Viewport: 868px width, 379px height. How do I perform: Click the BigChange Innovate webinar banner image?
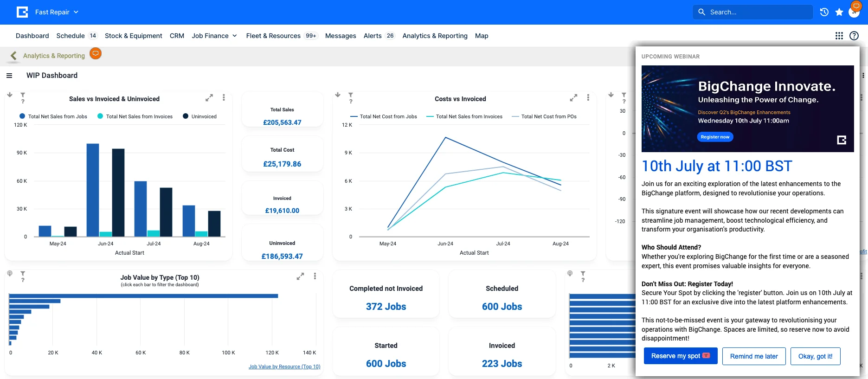[x=748, y=109]
